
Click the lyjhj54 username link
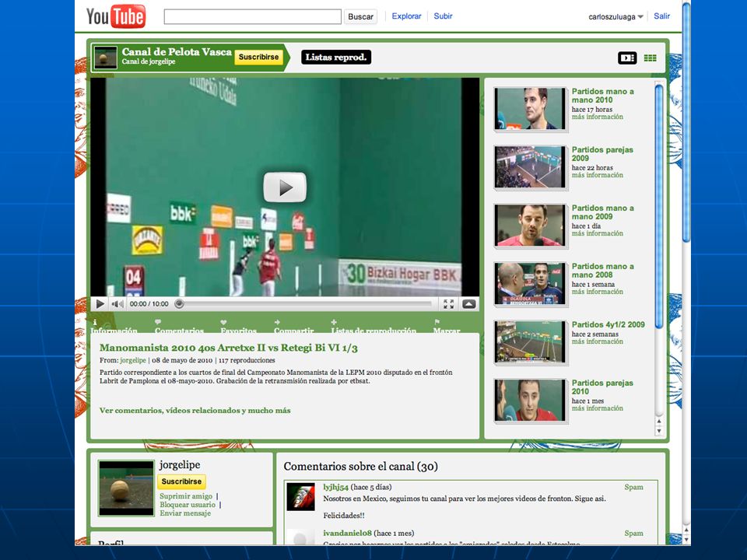click(336, 487)
